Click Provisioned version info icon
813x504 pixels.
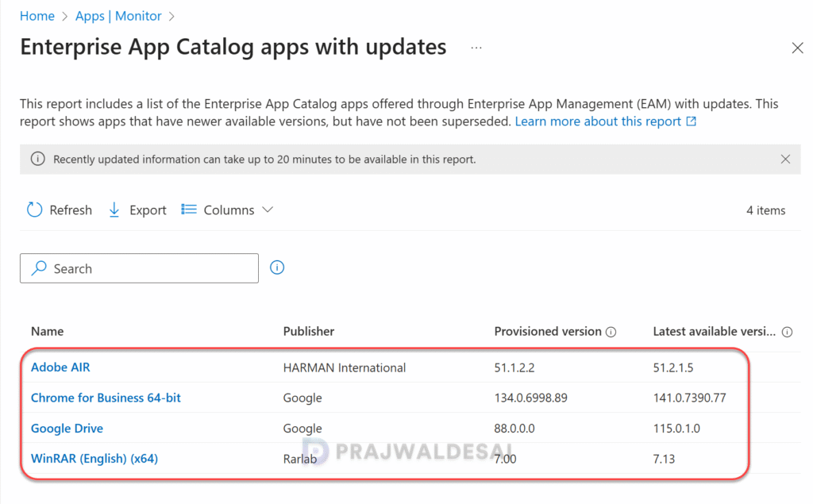pos(611,332)
